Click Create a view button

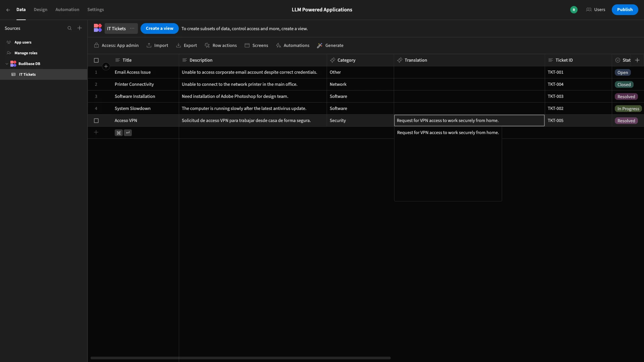159,28
